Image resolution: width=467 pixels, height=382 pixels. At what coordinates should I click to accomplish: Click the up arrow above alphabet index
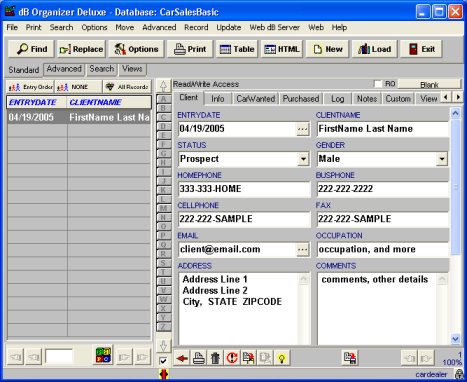click(x=163, y=86)
